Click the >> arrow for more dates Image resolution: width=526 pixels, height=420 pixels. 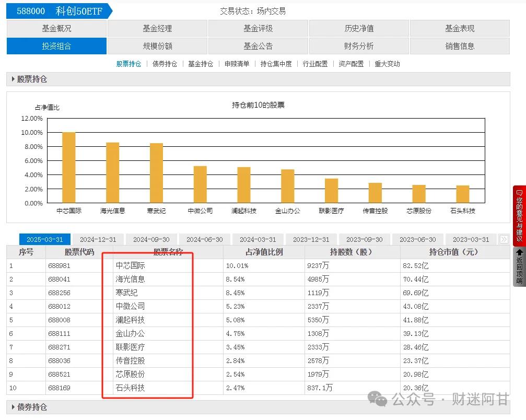pyautogui.click(x=503, y=239)
